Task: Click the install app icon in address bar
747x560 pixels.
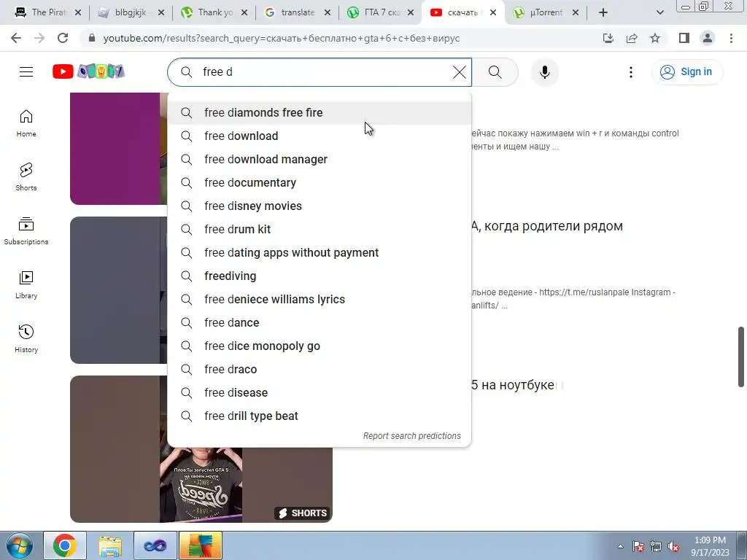Action: pyautogui.click(x=608, y=38)
